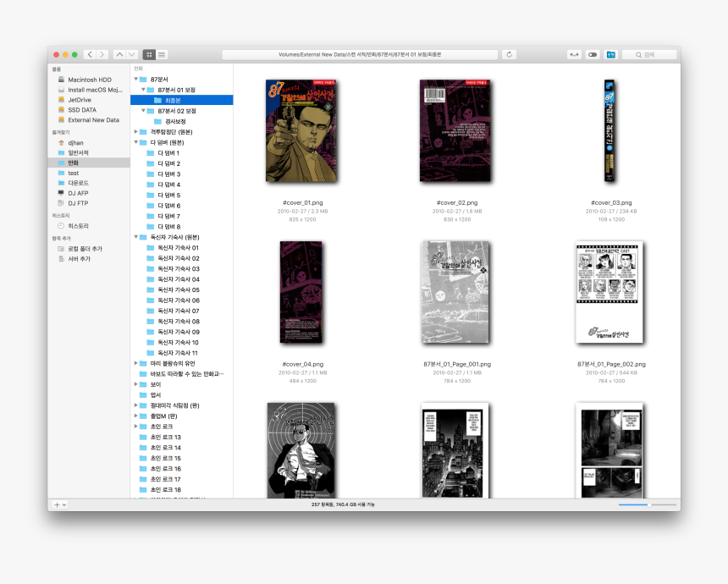Open the SSD DATA volume
728x584 pixels.
point(82,110)
